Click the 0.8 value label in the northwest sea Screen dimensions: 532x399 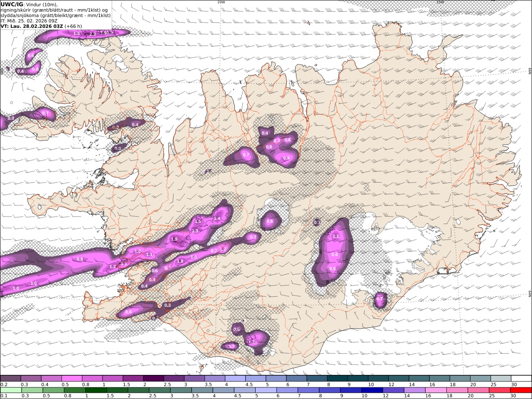[x=35, y=69]
